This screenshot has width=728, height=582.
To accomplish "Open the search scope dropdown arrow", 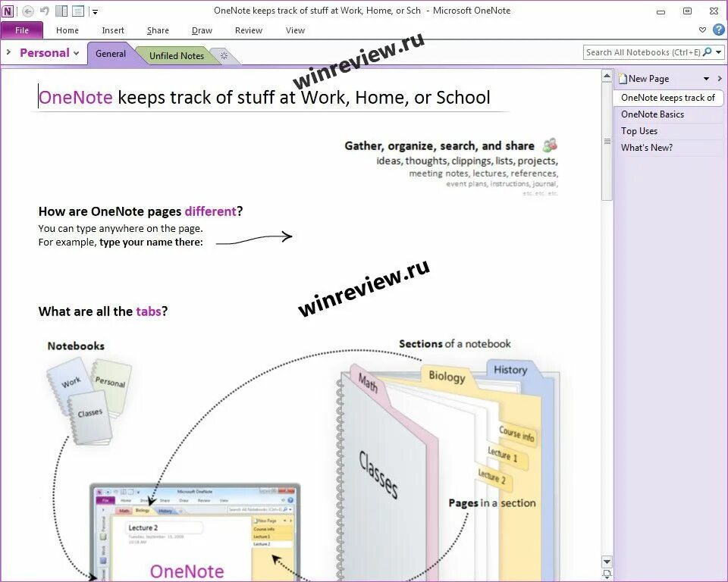I will click(x=718, y=52).
